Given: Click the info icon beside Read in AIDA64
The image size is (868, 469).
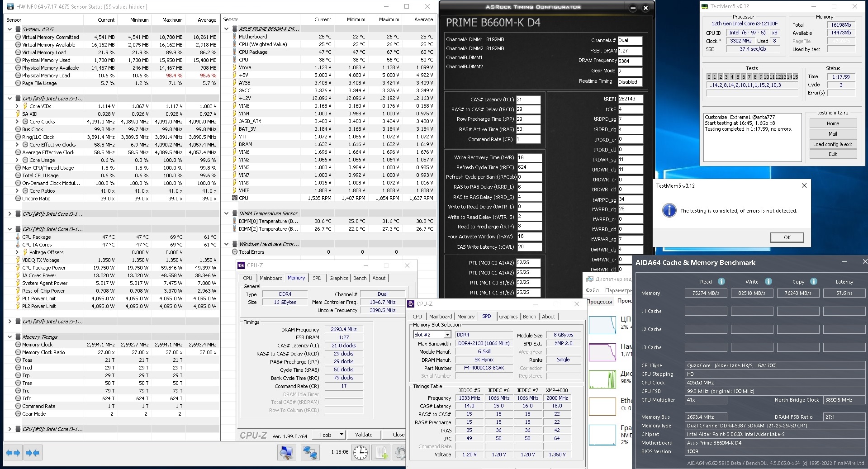Looking at the screenshot, I should 721,281.
